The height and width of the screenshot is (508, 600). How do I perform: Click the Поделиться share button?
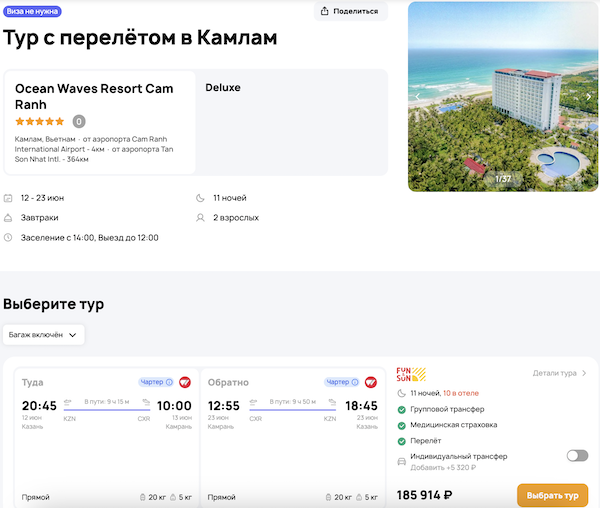350,11
